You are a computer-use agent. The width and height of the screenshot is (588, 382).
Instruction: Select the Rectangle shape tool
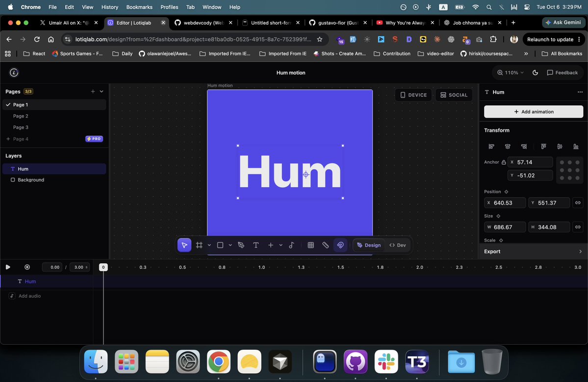(220, 245)
